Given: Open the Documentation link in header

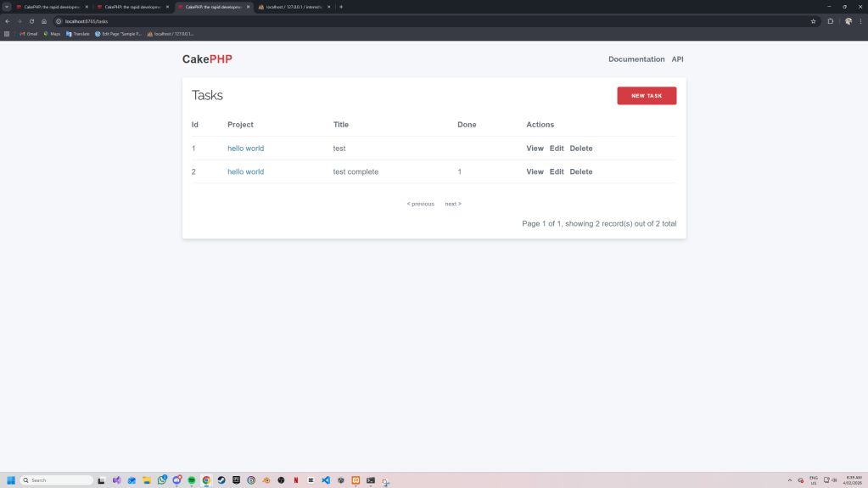Looking at the screenshot, I should (636, 59).
